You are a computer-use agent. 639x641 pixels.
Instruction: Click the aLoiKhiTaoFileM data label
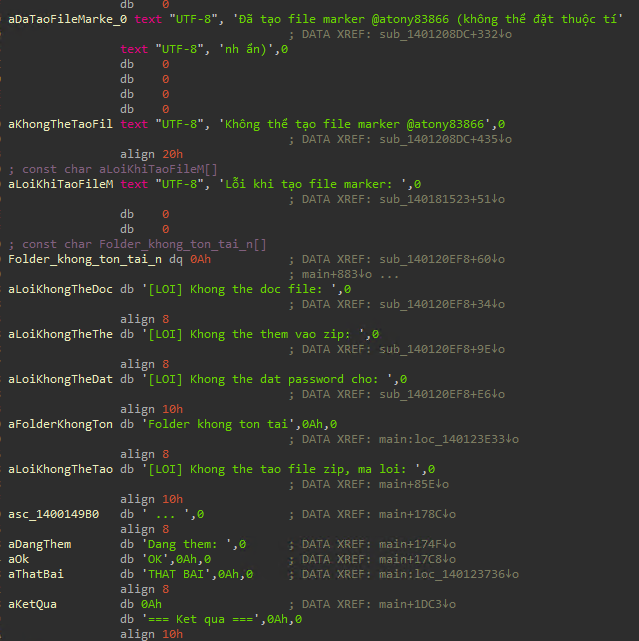point(61,184)
